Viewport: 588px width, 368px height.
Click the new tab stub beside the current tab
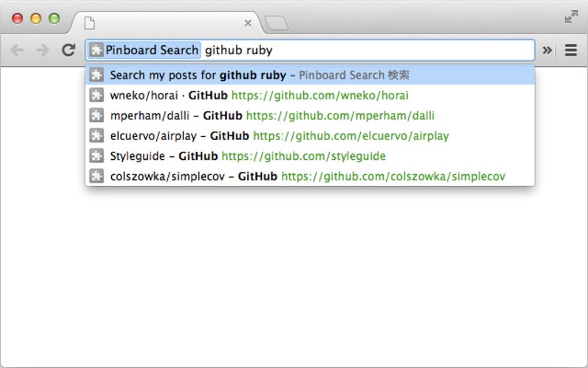coord(276,22)
